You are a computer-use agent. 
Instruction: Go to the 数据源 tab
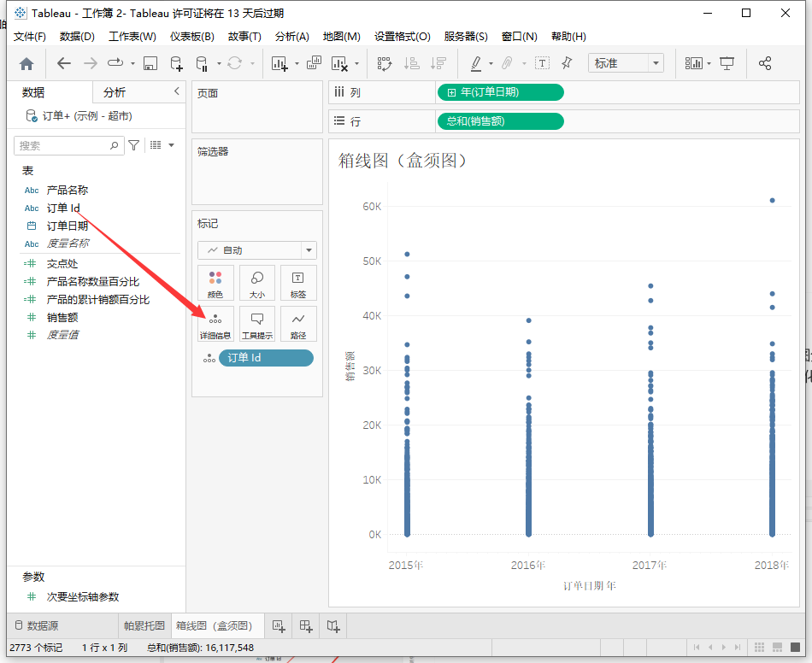point(37,626)
